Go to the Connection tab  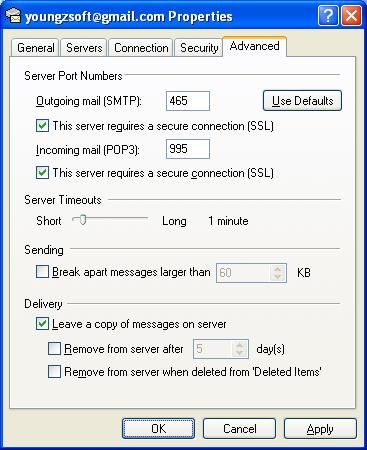coord(141,48)
